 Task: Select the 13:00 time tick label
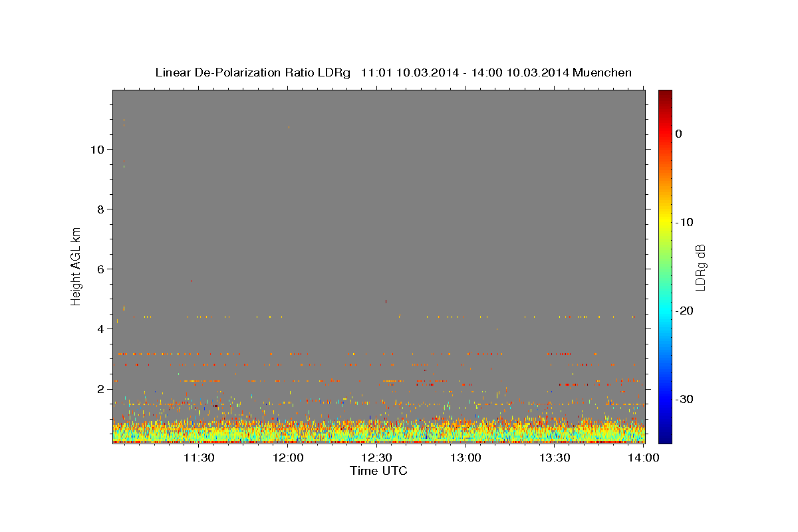(465, 458)
